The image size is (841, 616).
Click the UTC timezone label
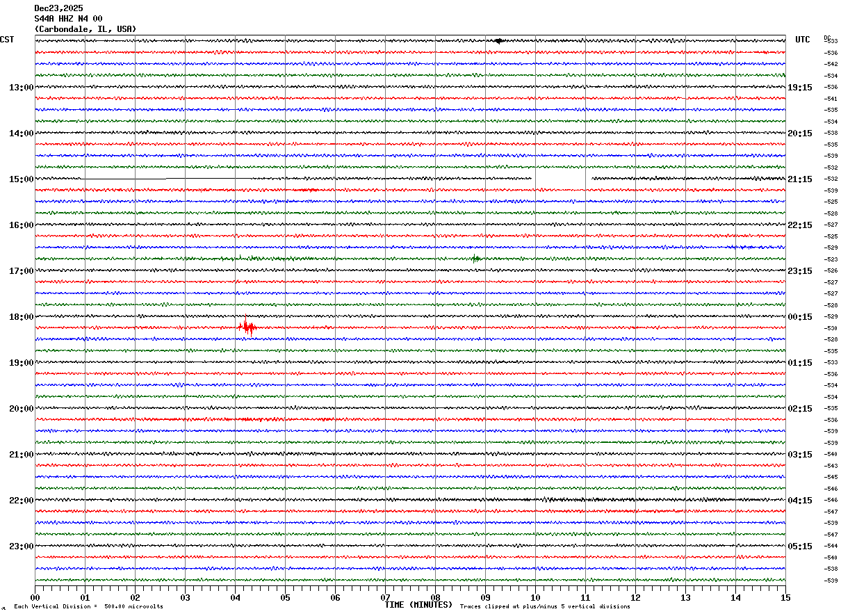(x=803, y=40)
